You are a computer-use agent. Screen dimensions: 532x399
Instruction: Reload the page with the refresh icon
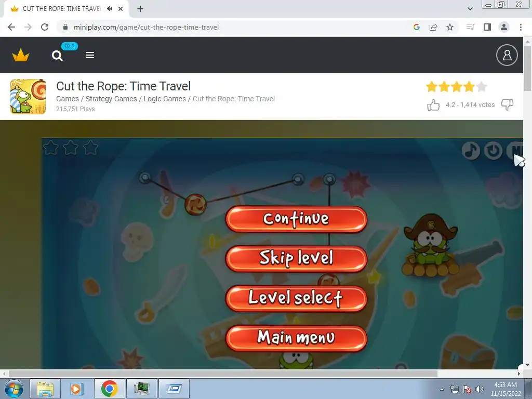pos(45,27)
